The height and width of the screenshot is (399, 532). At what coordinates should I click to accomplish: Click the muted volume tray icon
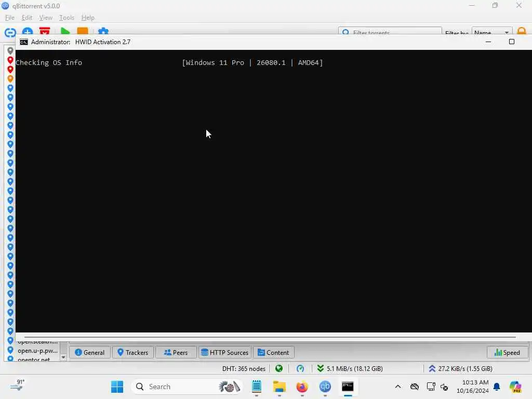445,387
